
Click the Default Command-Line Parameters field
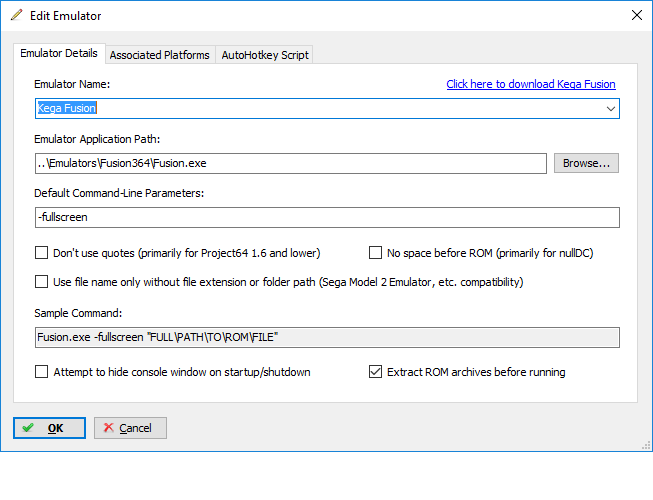point(327,217)
